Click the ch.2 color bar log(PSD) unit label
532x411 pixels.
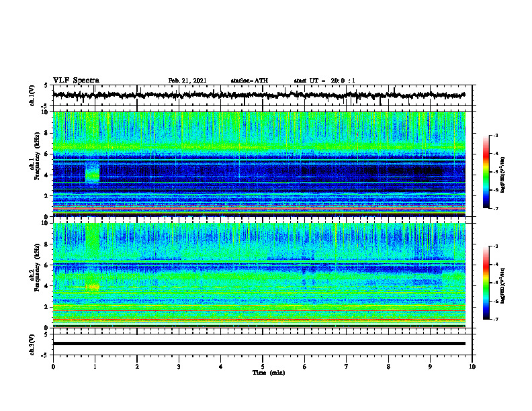point(503,285)
